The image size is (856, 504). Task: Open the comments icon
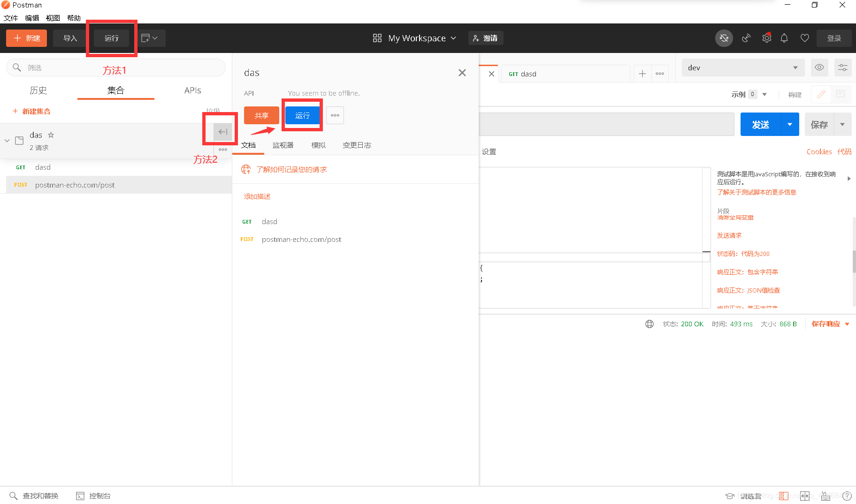pos(841,94)
